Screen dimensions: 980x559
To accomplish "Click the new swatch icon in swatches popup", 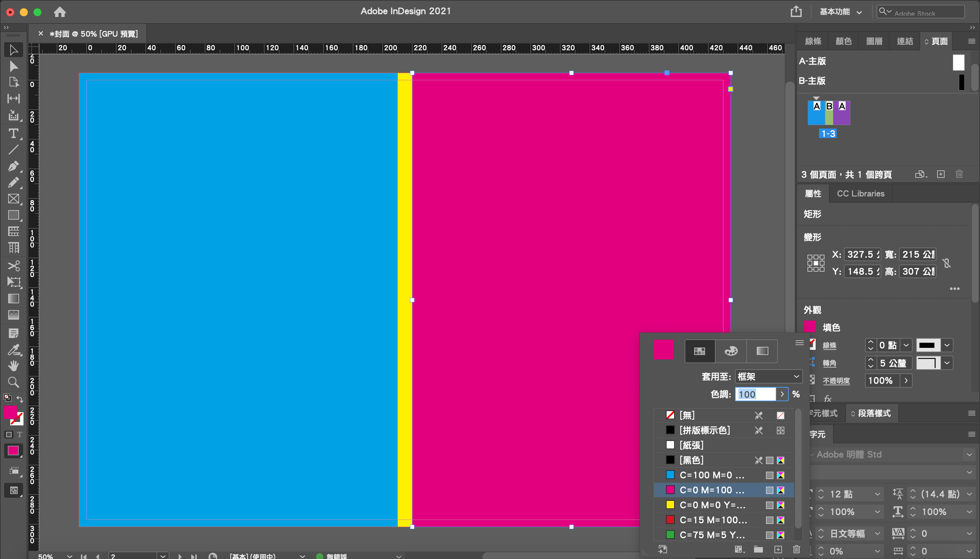I will coord(778,549).
